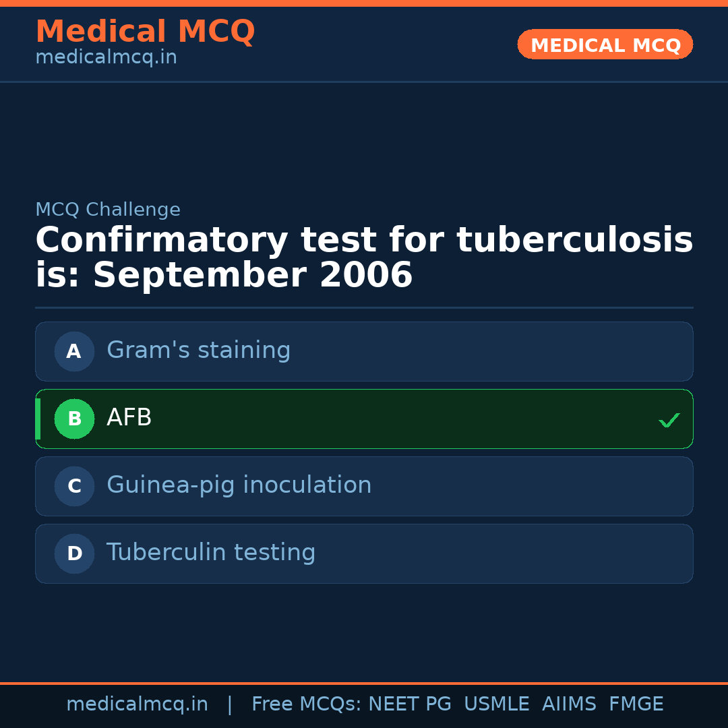
Task: Open the medicalmcq.in link under the header logo
Action: [x=106, y=58]
